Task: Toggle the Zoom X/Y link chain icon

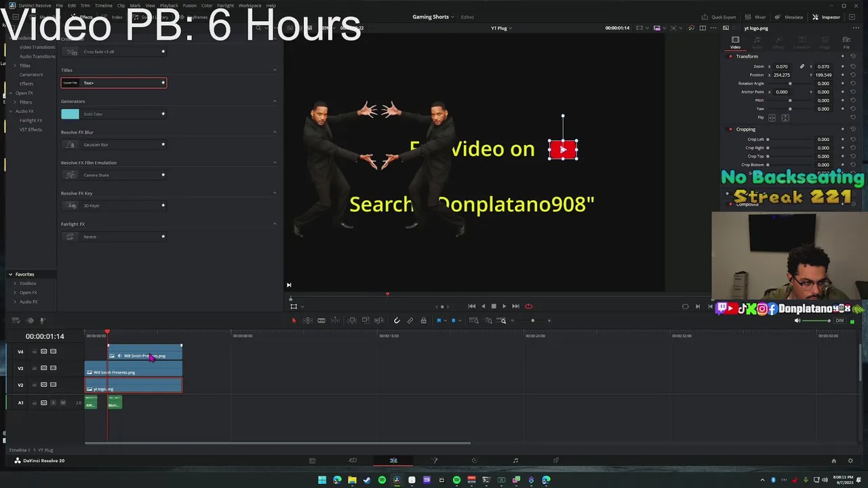Action: (802, 66)
